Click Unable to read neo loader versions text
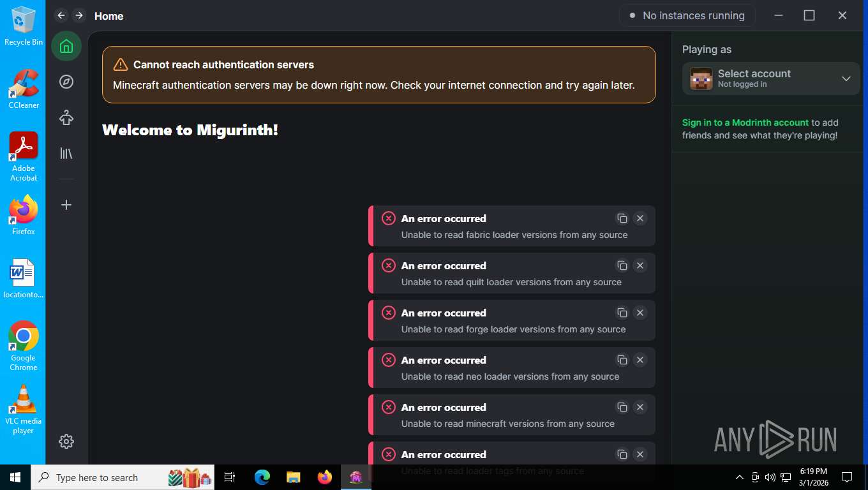 (x=510, y=376)
